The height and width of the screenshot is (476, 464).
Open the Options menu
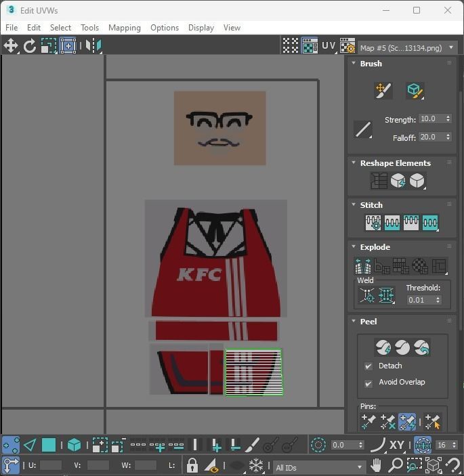pyautogui.click(x=165, y=28)
